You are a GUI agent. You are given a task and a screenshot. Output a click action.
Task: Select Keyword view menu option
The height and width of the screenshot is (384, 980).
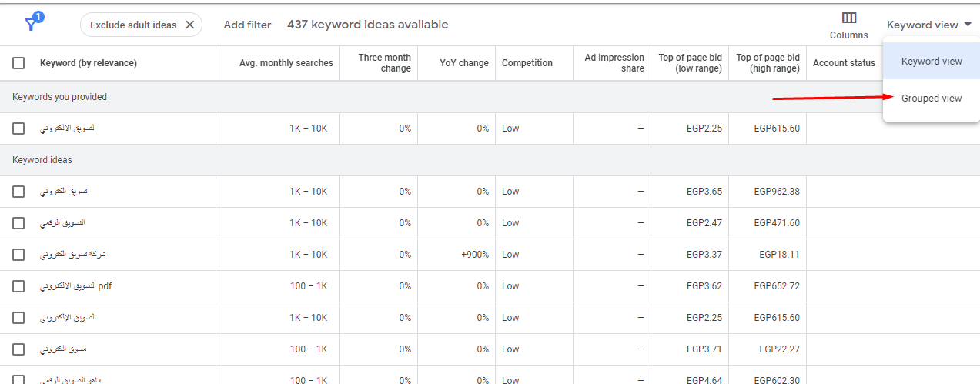click(x=932, y=62)
